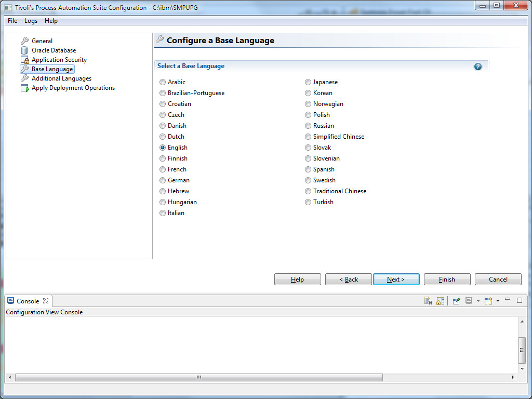Click the console vertical scrollbar thumb
Viewport: 532px width, 399px height.
pyautogui.click(x=522, y=351)
